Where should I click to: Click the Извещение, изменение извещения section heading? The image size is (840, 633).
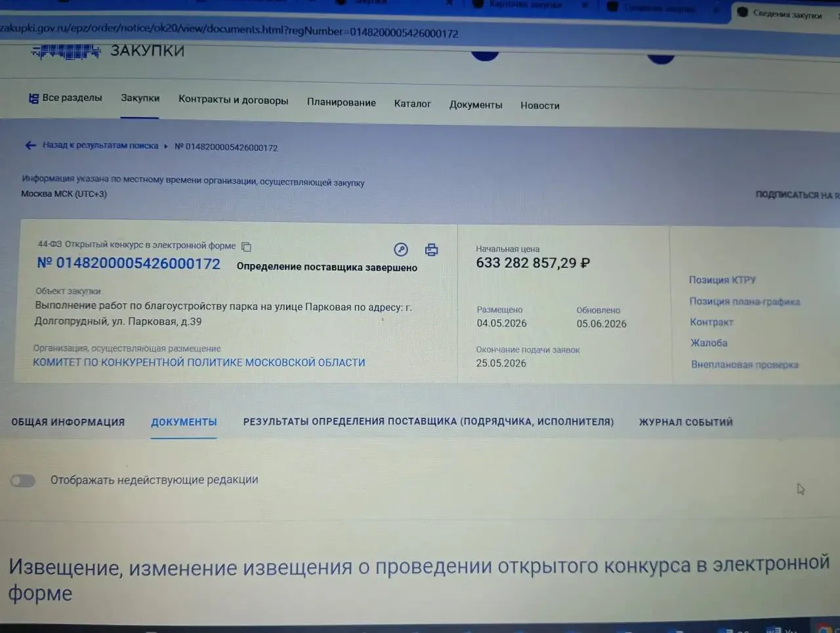coord(419,579)
